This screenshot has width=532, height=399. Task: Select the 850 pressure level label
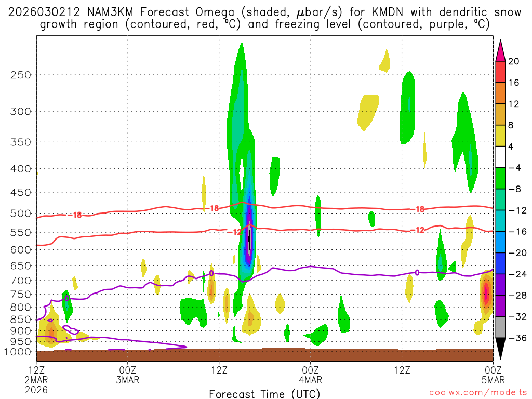tap(21, 320)
